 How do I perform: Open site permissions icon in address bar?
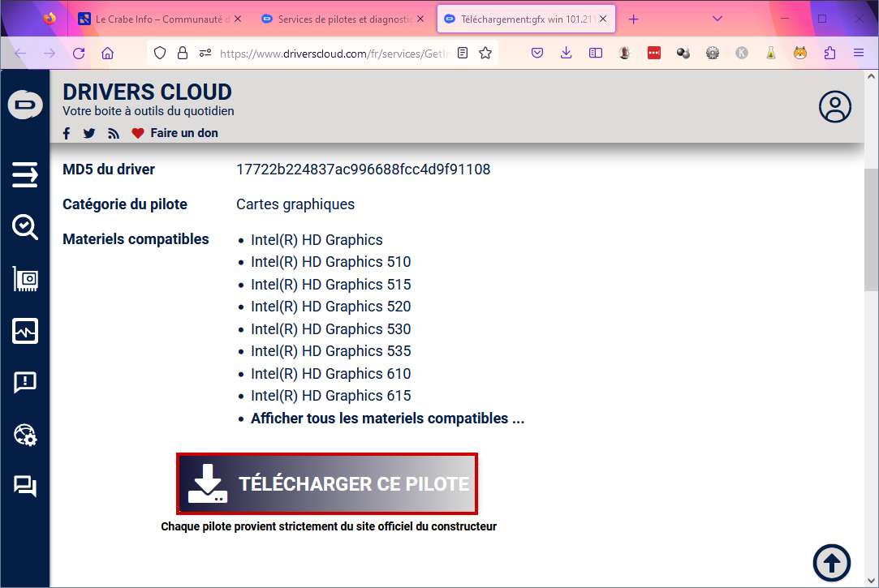click(x=205, y=54)
